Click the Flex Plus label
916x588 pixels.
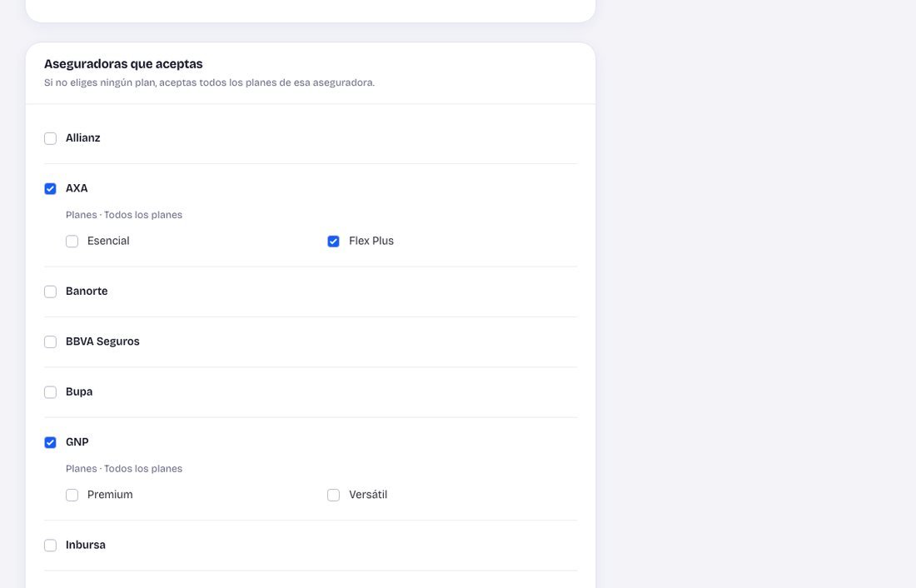pos(371,241)
